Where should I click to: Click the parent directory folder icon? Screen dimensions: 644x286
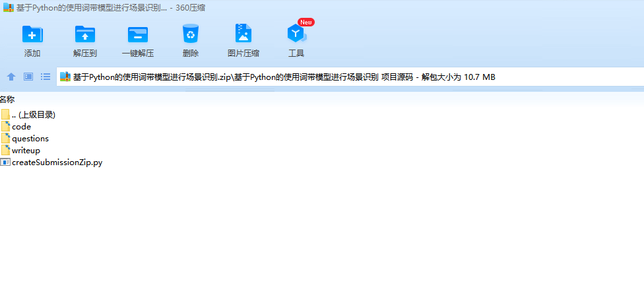(5, 115)
